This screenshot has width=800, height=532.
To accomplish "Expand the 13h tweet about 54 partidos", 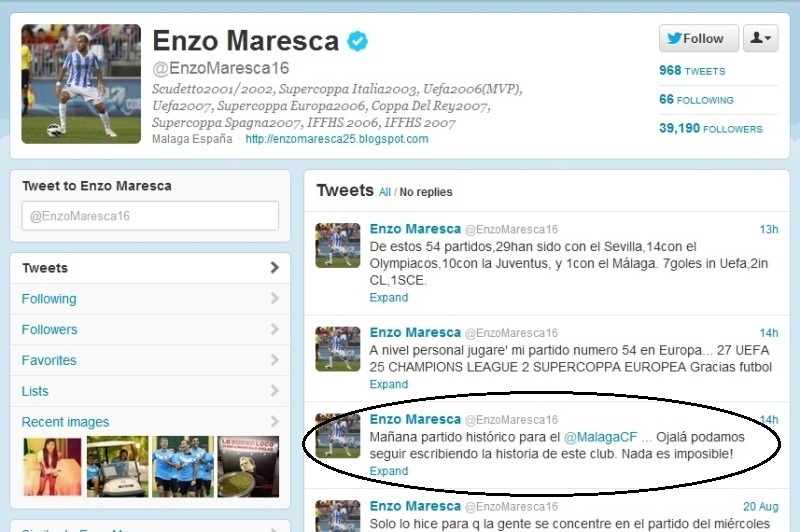I will click(x=389, y=297).
